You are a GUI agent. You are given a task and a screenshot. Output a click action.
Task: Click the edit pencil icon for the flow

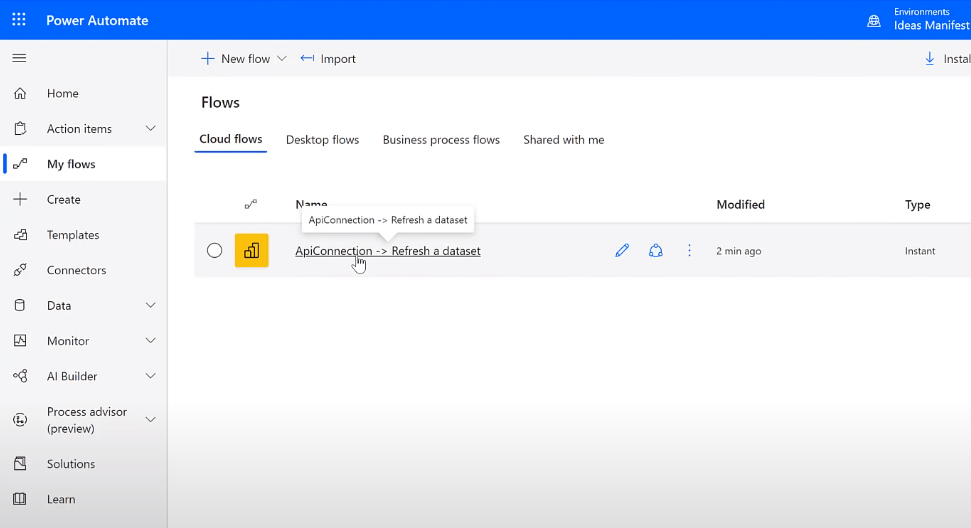click(622, 251)
